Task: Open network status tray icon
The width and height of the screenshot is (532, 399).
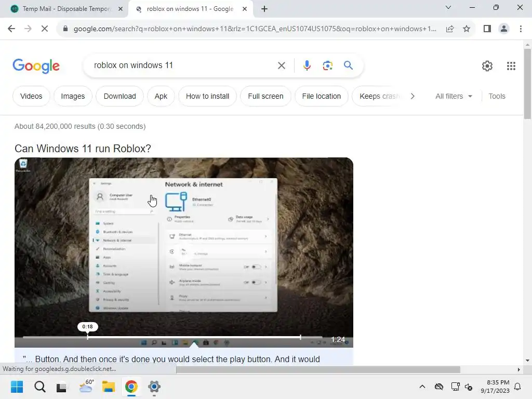Action: [x=455, y=387]
